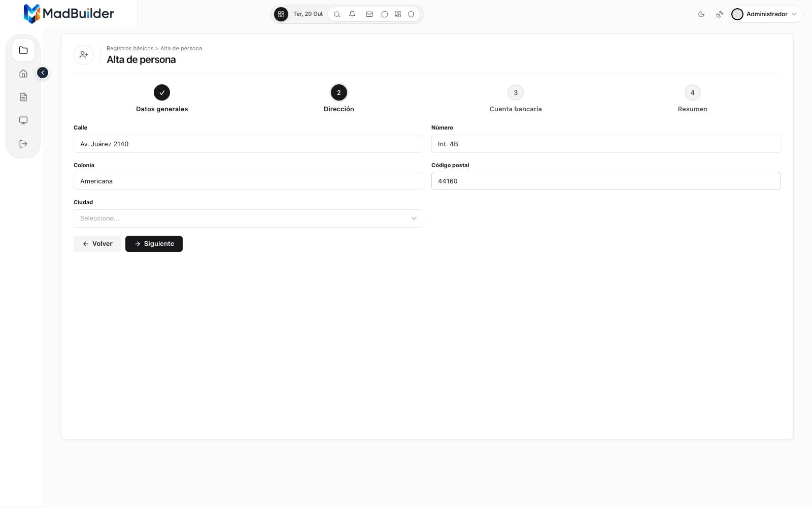Open the Administrador user menu
This screenshot has width=812, height=508.
tap(766, 14)
